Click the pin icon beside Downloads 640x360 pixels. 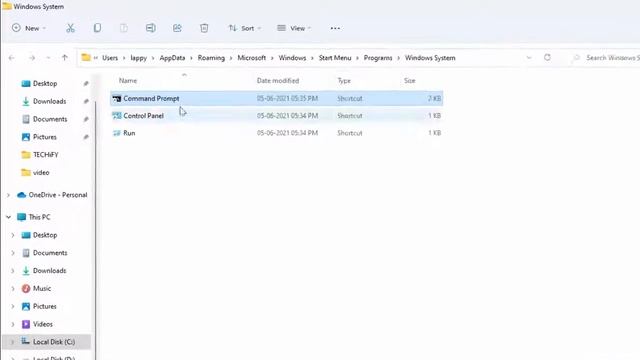[x=86, y=101]
